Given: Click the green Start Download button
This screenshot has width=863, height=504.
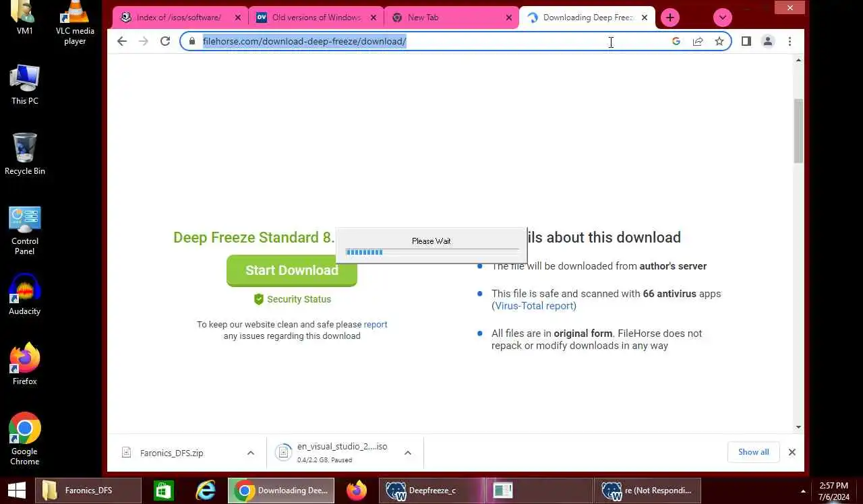Looking at the screenshot, I should tap(292, 270).
